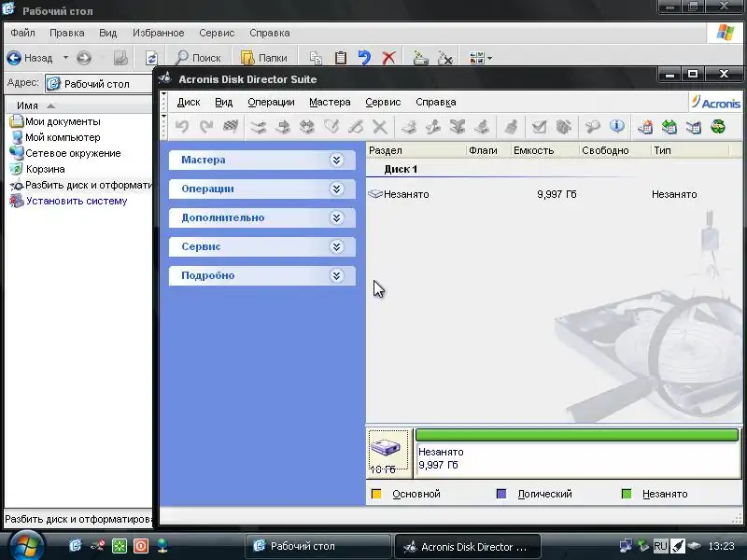The image size is (747, 560).
Task: Click the tag-with-check label icon
Action: tap(331, 127)
